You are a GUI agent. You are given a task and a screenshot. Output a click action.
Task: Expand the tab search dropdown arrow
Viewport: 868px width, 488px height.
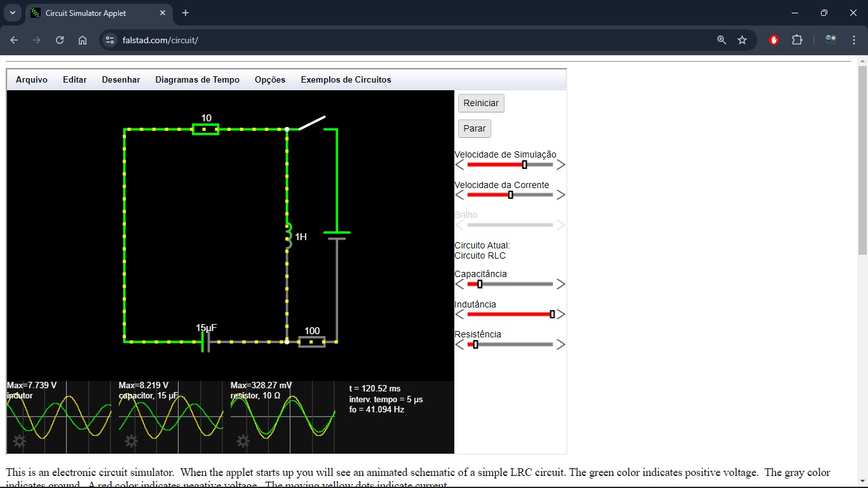point(12,13)
